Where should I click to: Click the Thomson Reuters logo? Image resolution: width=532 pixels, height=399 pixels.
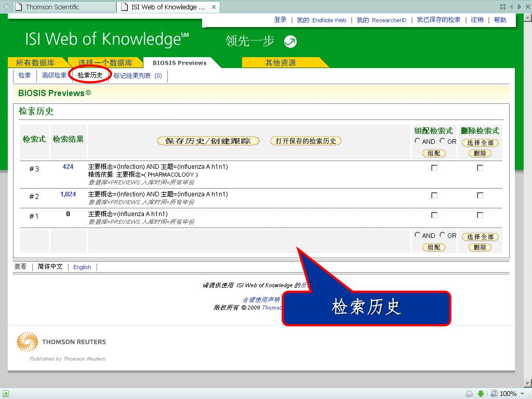click(61, 342)
